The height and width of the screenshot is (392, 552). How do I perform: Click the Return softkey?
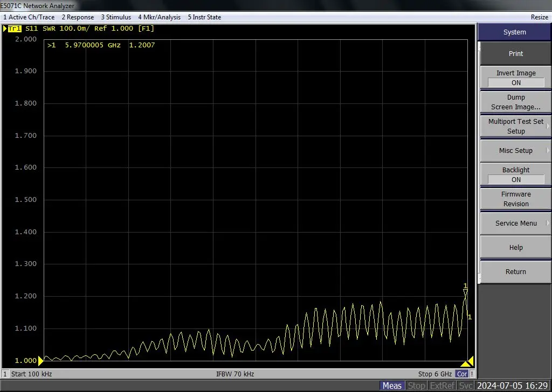516,272
